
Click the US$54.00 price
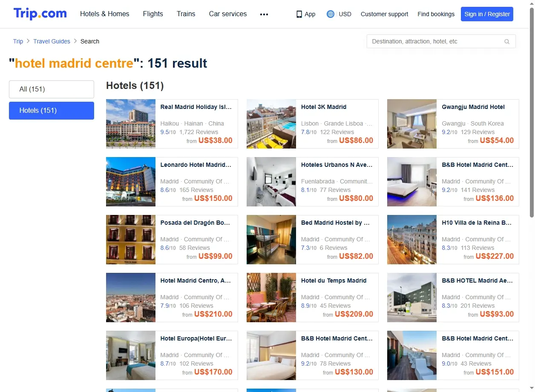[497, 140]
